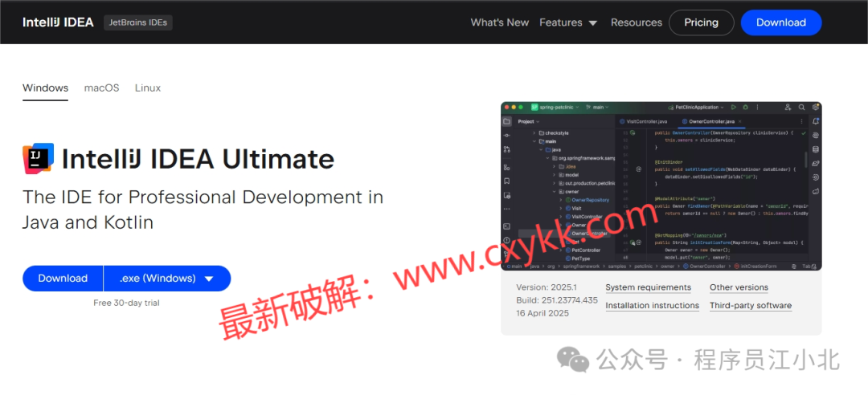
Task: Open the Problems icon in IDE preview sidebar
Action: click(x=506, y=240)
